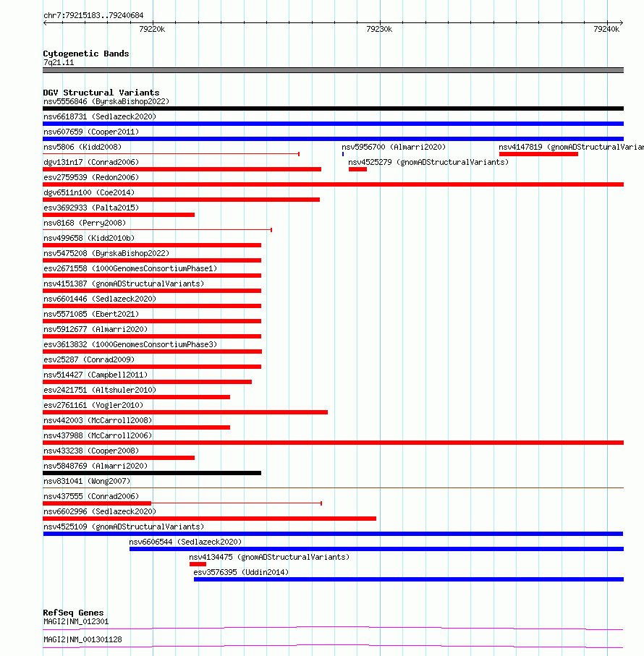The width and height of the screenshot is (644, 656).
Task: Select esv3576395 (Uddin2014) label
Action: [241, 573]
